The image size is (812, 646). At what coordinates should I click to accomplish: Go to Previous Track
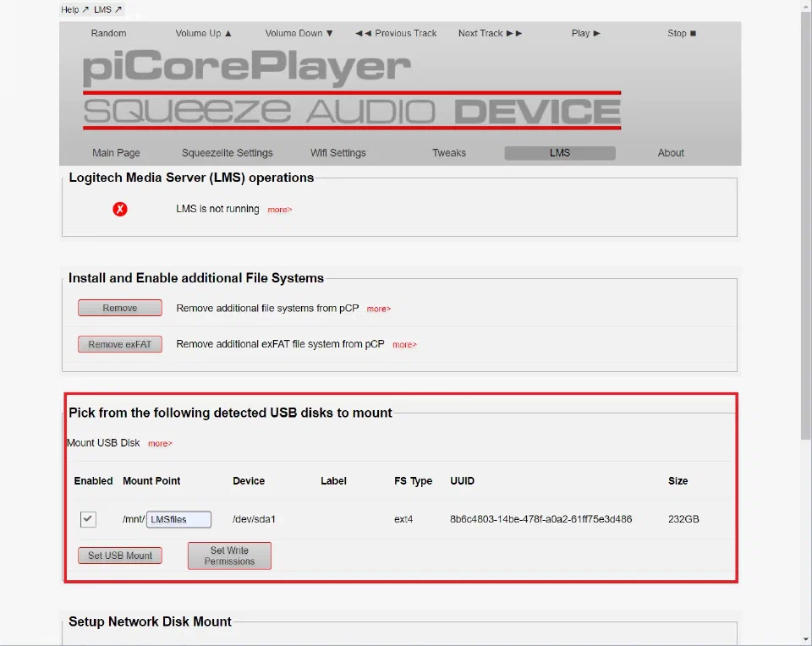coord(396,33)
